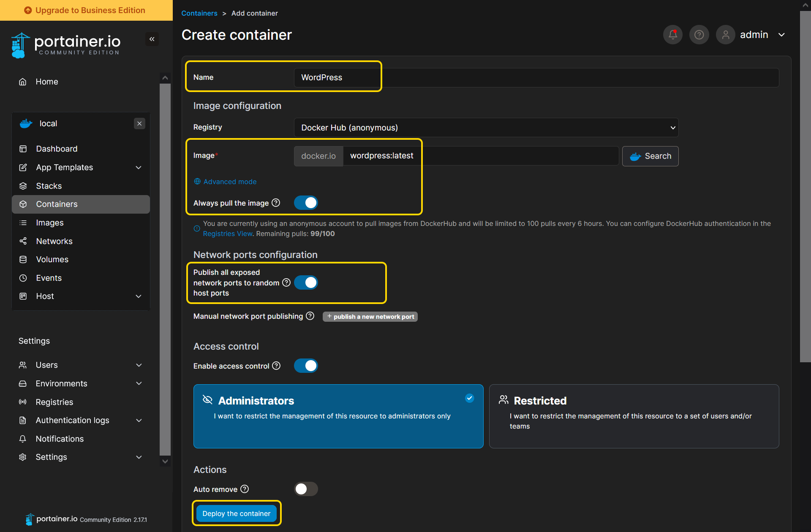Image resolution: width=811 pixels, height=532 pixels.
Task: Click publish a new network port button
Action: [x=370, y=317]
